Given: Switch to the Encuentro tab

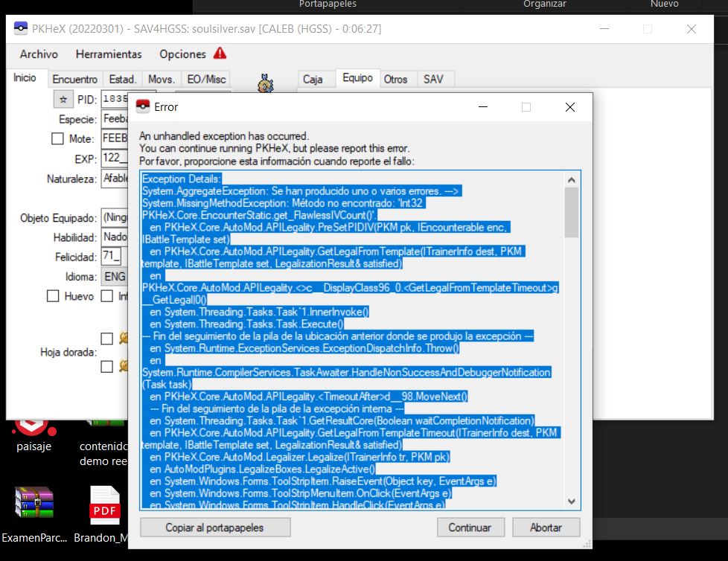Looking at the screenshot, I should click(x=74, y=79).
